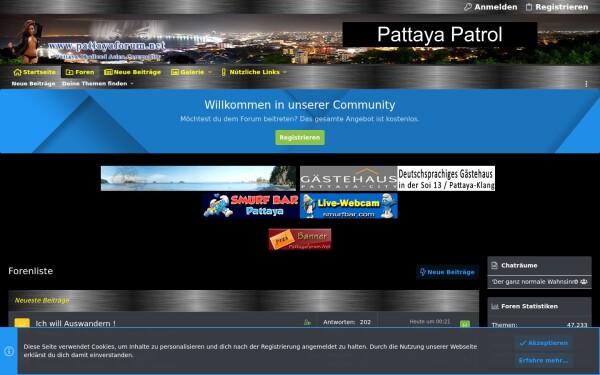Click the Themen: 47.233 statistic
This screenshot has height=375, width=600.
click(539, 325)
